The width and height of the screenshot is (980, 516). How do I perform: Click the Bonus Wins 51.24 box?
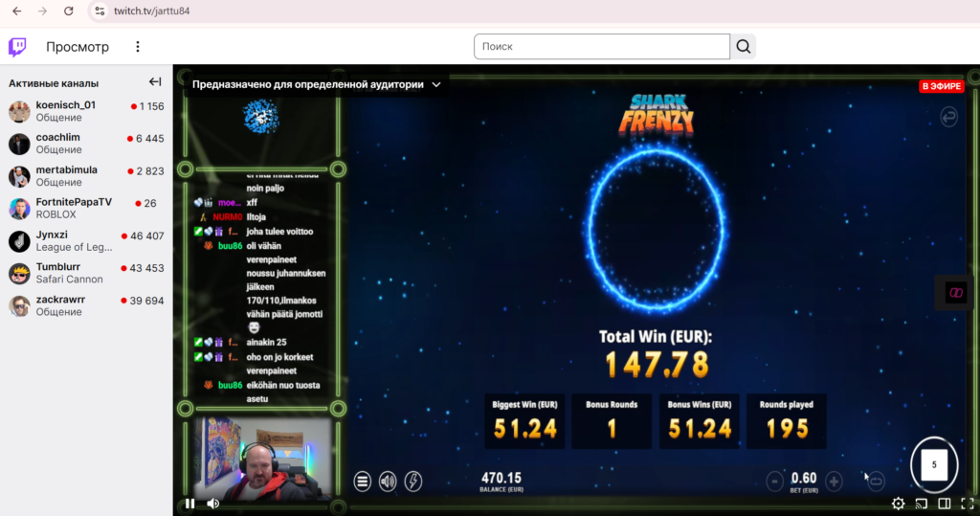699,421
